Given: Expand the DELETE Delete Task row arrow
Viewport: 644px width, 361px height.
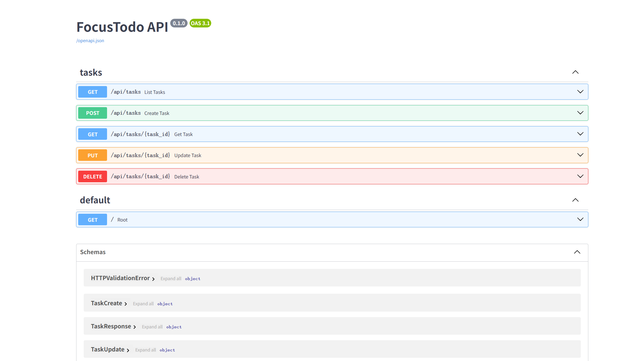Looking at the screenshot, I should [580, 176].
